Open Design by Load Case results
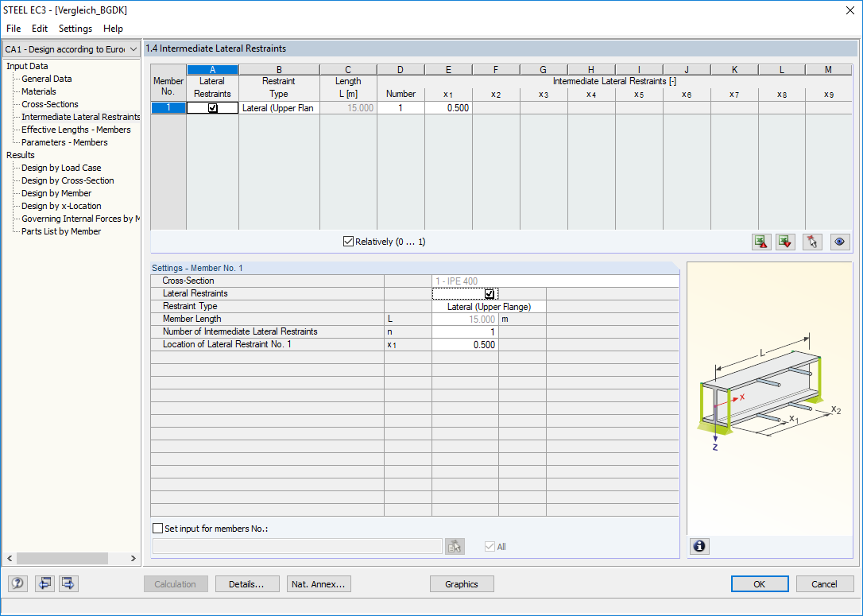 tap(61, 168)
